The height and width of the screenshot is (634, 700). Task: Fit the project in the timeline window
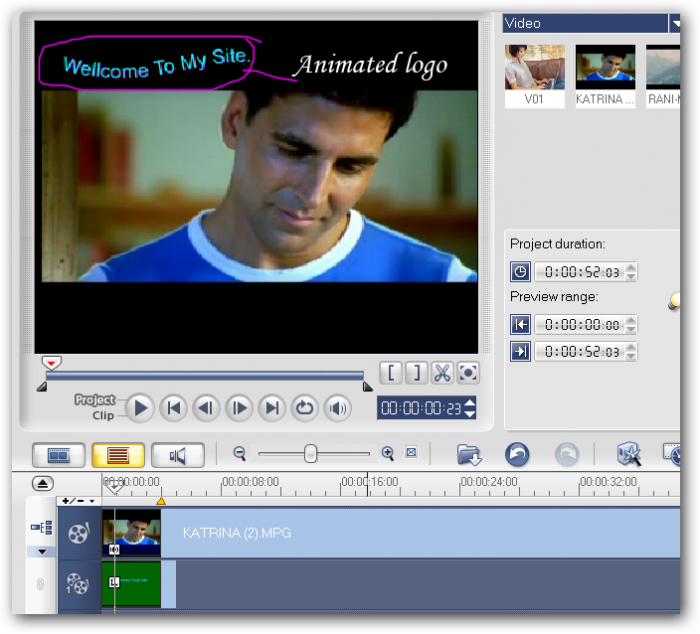[x=411, y=452]
